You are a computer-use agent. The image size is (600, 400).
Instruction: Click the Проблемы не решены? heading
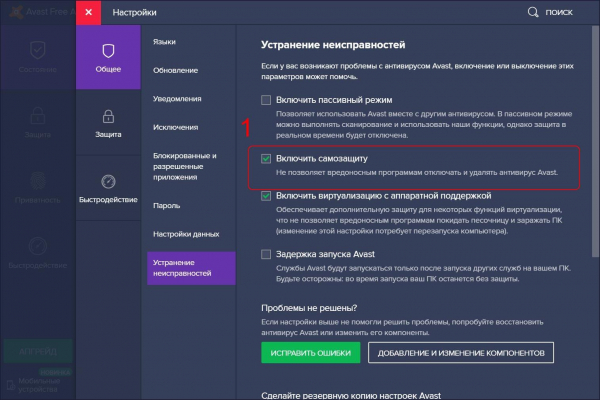pyautogui.click(x=309, y=308)
